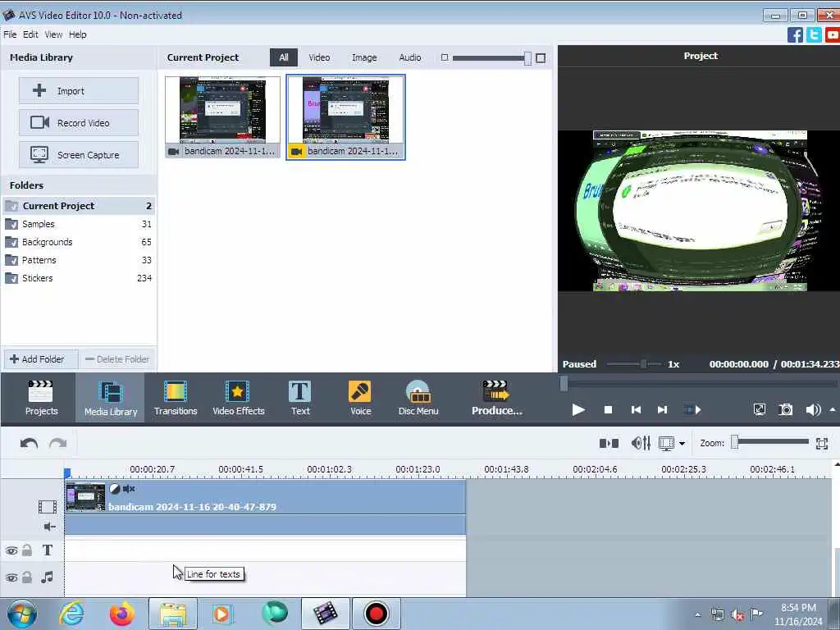
Task: Select the main video track icon
Action: pyautogui.click(x=48, y=507)
